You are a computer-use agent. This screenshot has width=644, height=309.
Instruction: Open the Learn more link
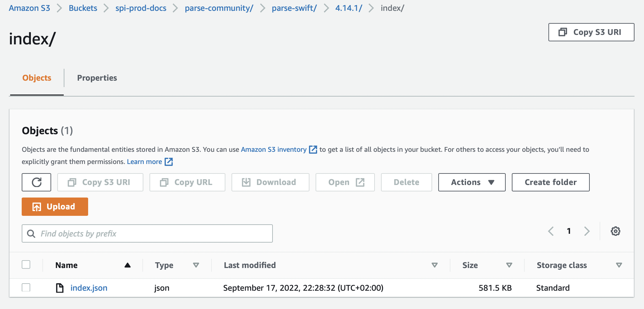coord(144,162)
